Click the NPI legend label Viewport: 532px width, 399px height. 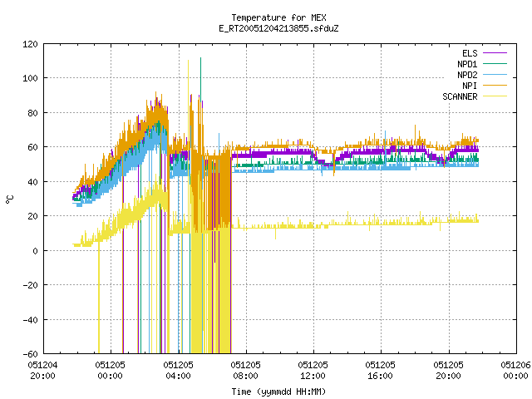pyautogui.click(x=470, y=86)
